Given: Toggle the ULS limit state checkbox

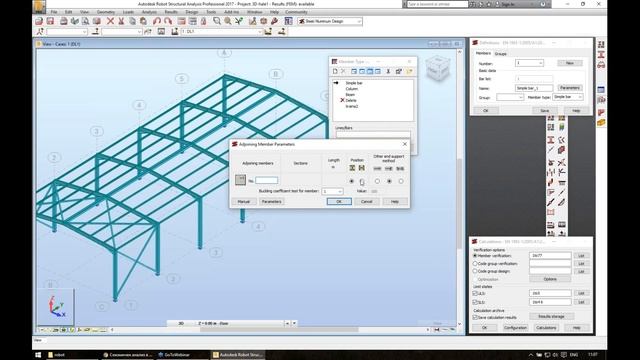Looking at the screenshot, I should pyautogui.click(x=475, y=293).
